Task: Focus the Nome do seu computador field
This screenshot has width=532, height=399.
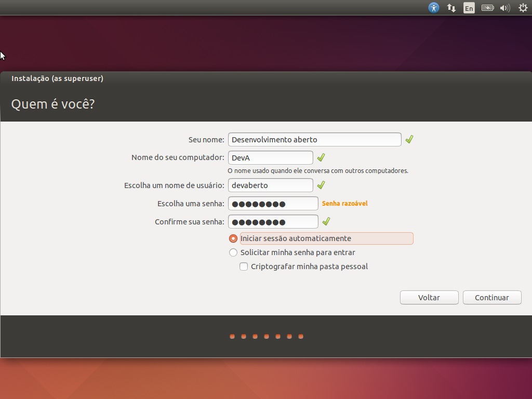Action: click(270, 157)
